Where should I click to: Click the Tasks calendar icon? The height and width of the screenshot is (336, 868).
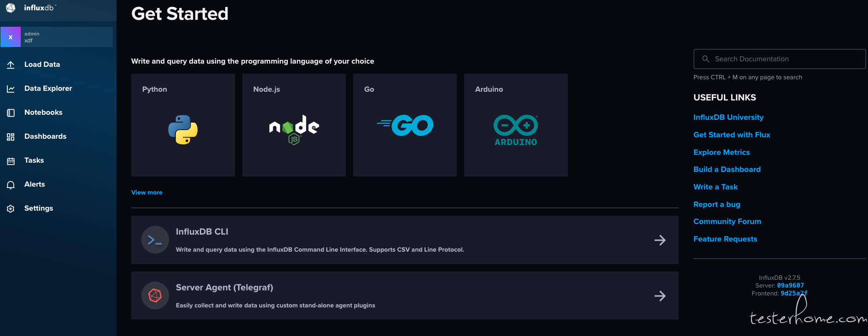pos(11,160)
